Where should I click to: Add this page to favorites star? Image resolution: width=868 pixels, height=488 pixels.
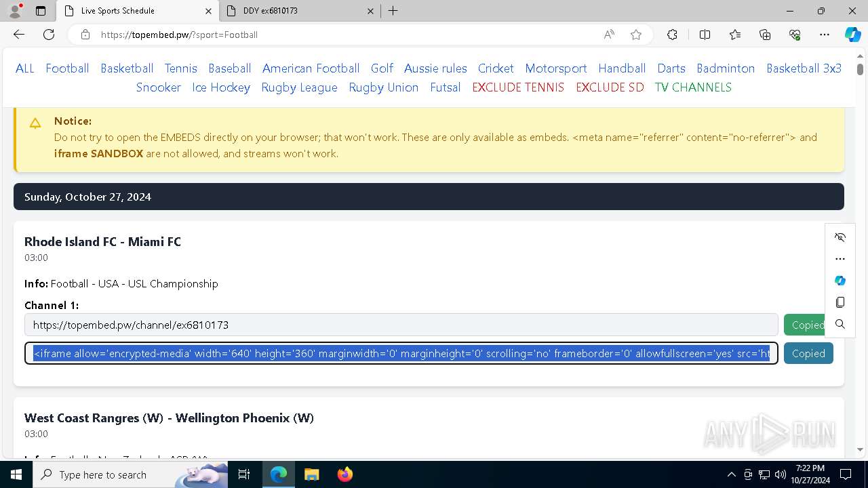pyautogui.click(x=636, y=35)
